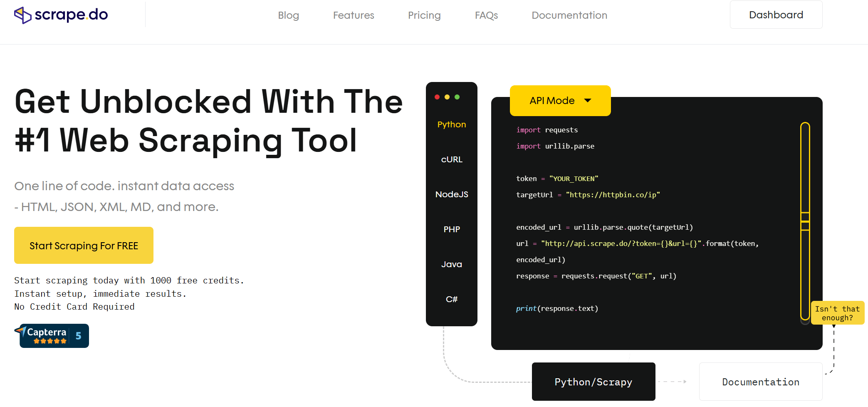This screenshot has height=407, width=868.
Task: Click the green dot on the code window
Action: pyautogui.click(x=457, y=97)
